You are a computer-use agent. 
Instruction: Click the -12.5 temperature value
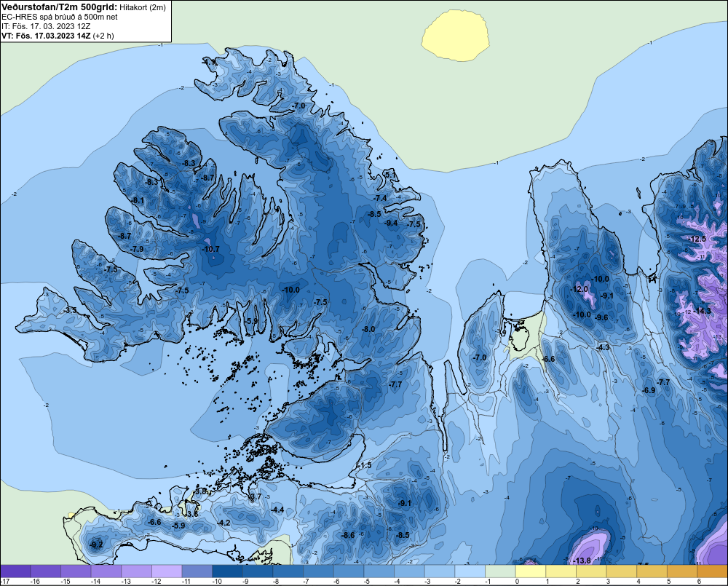pos(697,239)
